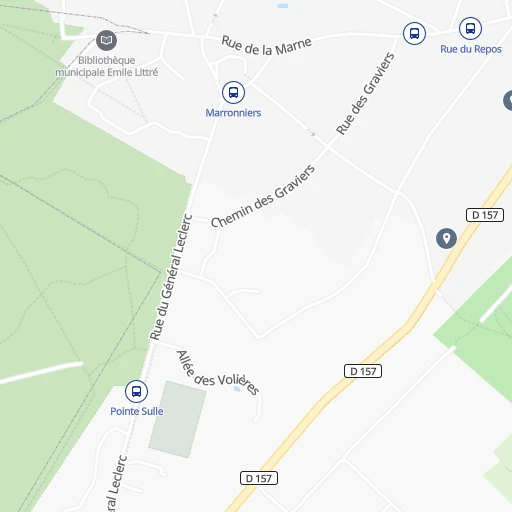The height and width of the screenshot is (512, 512).
Task: Click the upper D 157 road badge
Action: (485, 215)
